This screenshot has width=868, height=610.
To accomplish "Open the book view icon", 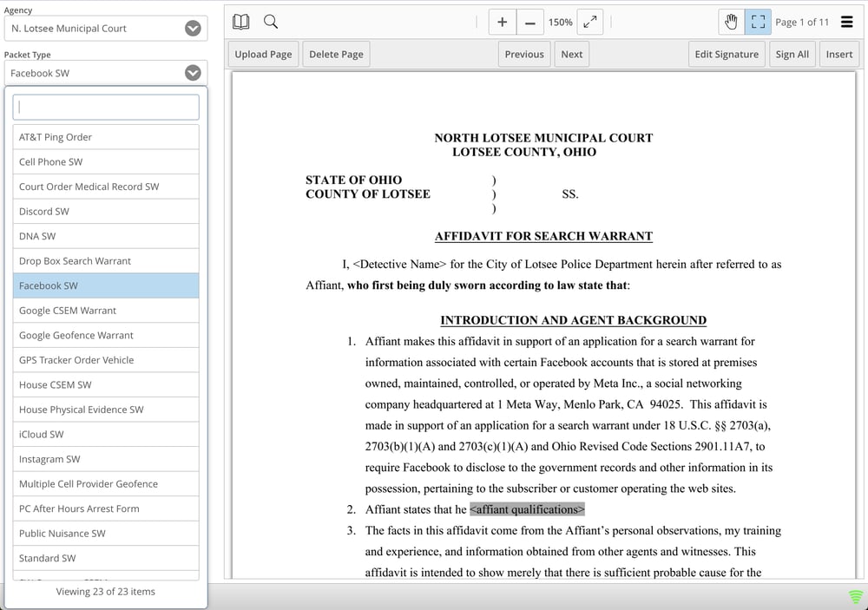I will [240, 22].
